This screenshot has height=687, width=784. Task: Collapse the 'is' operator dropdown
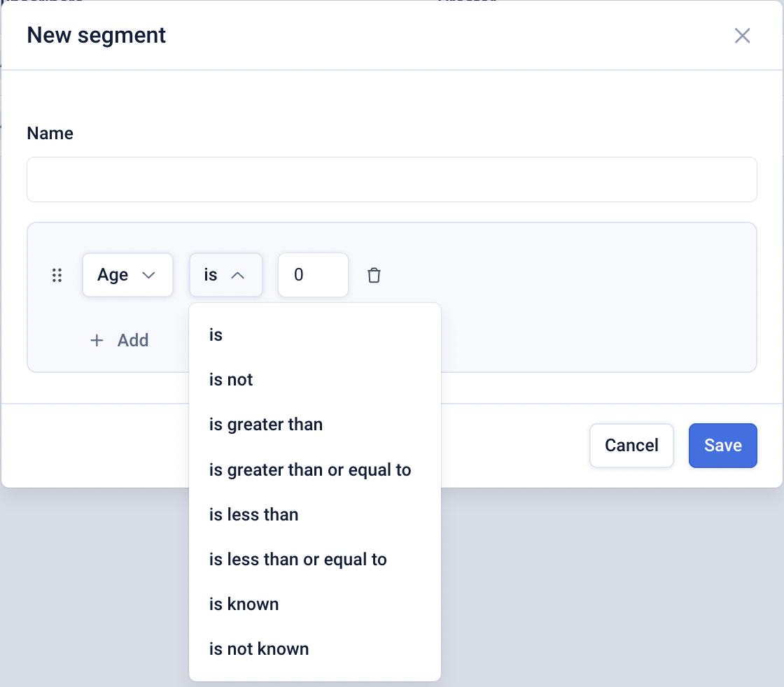click(225, 275)
